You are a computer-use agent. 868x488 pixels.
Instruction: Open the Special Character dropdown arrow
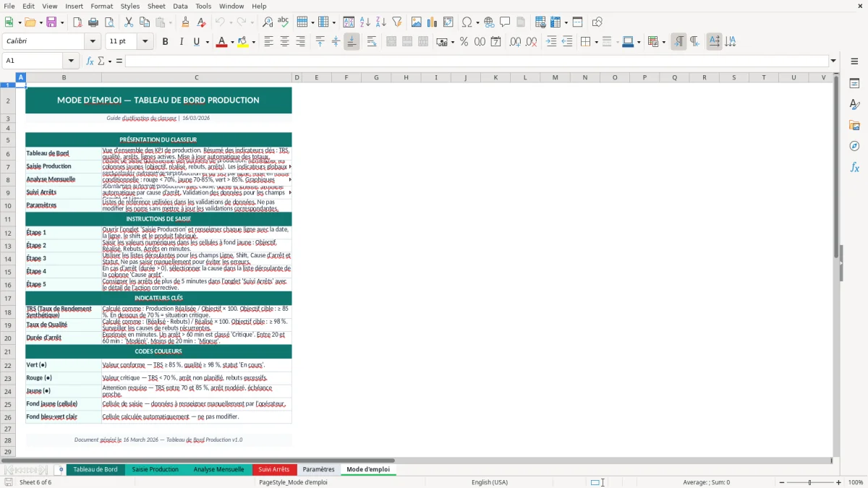(478, 22)
